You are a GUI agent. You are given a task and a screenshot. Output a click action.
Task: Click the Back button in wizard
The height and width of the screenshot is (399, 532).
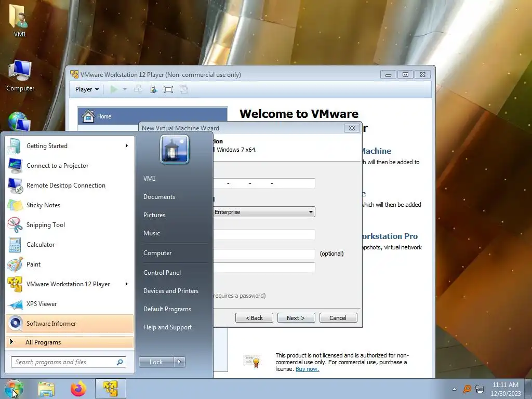pyautogui.click(x=254, y=318)
